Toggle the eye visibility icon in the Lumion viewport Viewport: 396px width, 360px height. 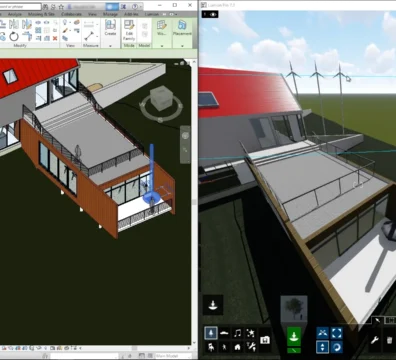(x=213, y=14)
